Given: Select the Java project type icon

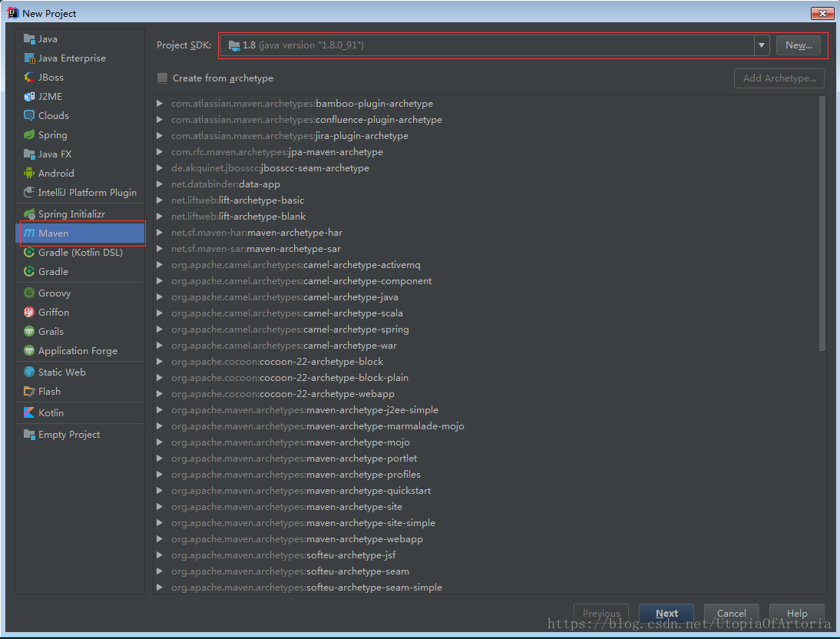Looking at the screenshot, I should tap(29, 39).
